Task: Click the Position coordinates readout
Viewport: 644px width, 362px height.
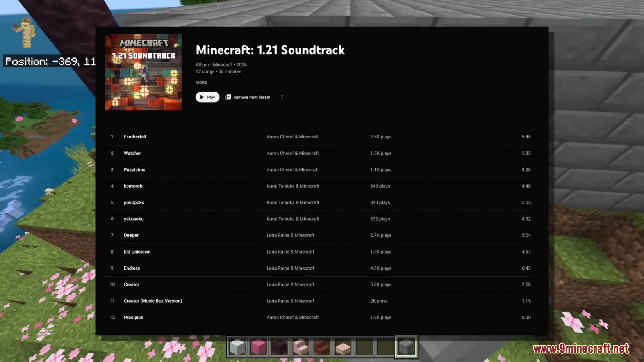Action: tap(50, 61)
